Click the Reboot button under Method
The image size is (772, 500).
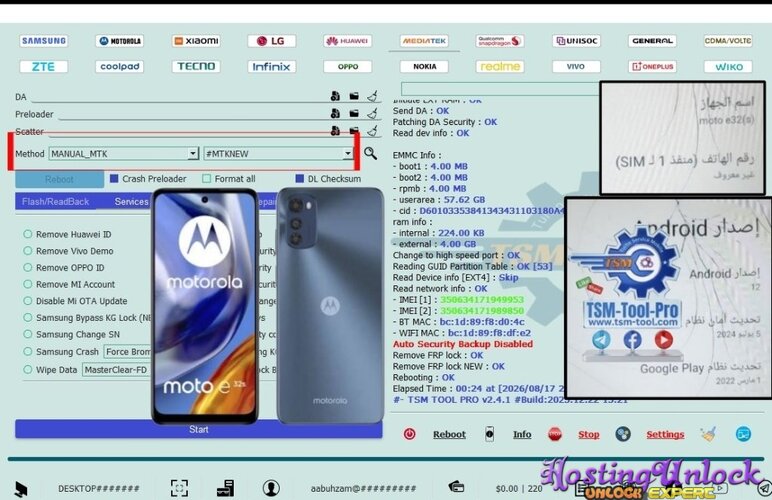[59, 179]
